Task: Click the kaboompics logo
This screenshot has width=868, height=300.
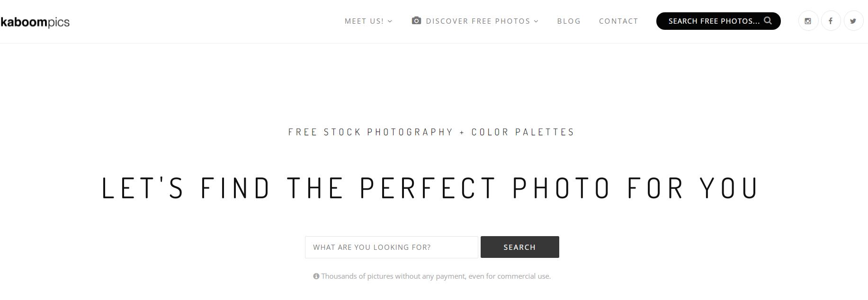Action: coord(35,22)
